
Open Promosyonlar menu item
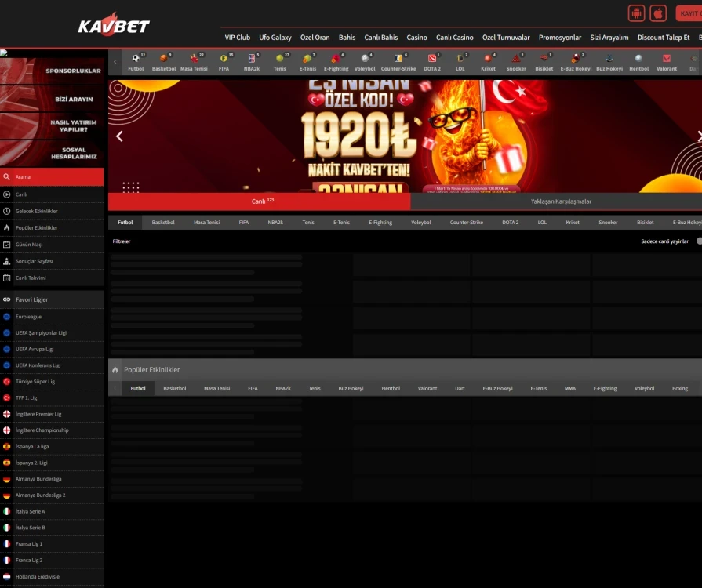(559, 38)
